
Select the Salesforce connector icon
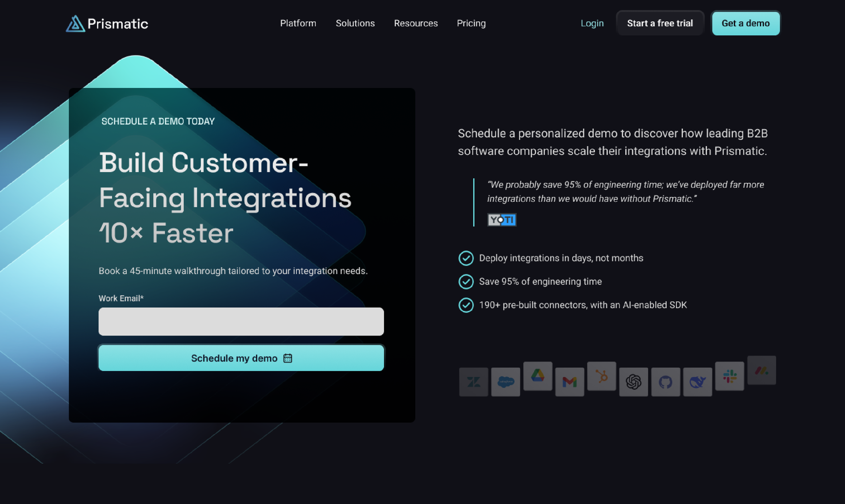[x=506, y=381]
